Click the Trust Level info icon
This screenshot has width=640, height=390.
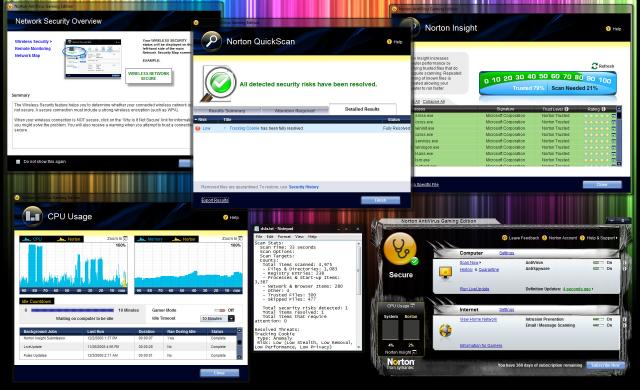pyautogui.click(x=566, y=109)
